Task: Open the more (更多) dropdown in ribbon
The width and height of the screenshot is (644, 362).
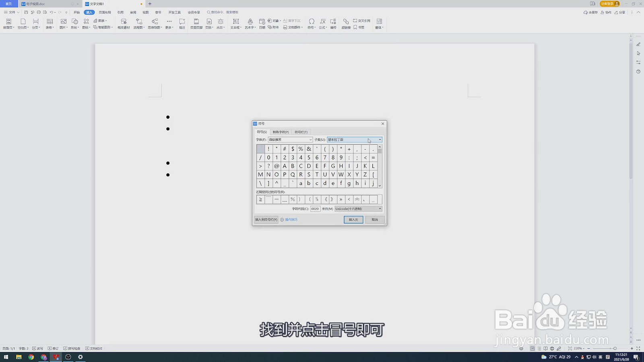Action: tap(169, 24)
